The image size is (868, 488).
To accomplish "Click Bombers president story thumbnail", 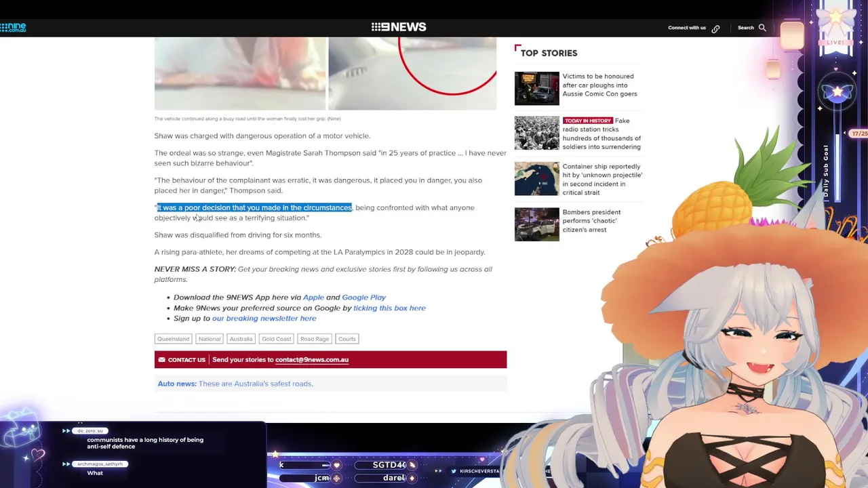I will 536,224.
